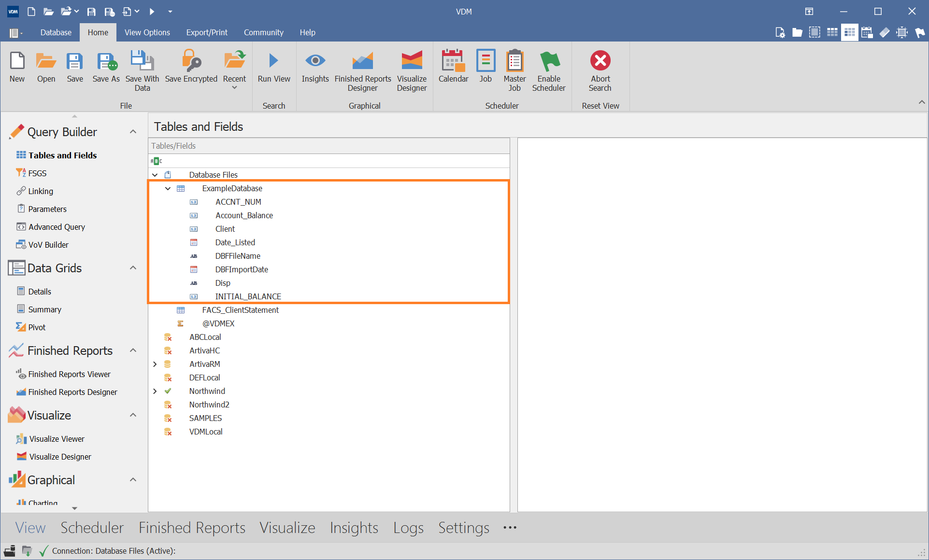Select the Date_Listed field
Viewport: 929px width, 560px height.
coord(235,242)
